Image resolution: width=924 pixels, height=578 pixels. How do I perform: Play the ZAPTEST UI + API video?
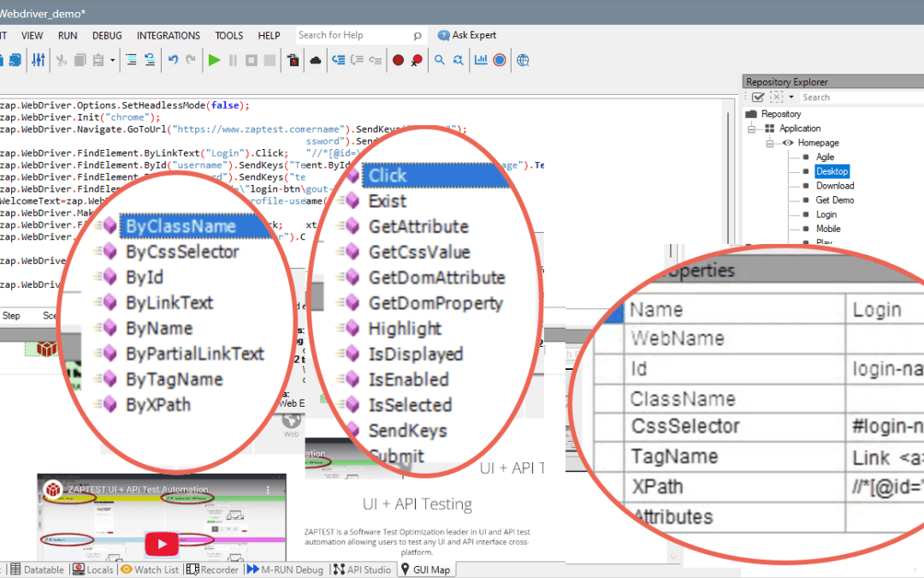[x=162, y=544]
